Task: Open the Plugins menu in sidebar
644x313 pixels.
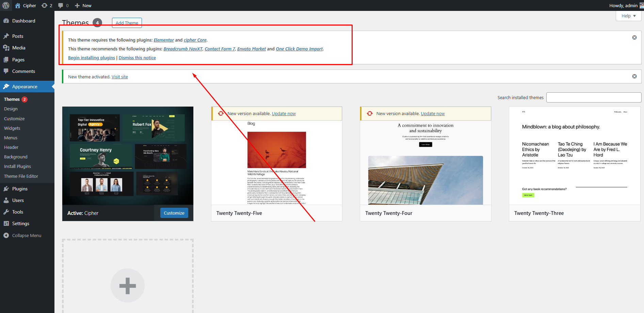Action: pyautogui.click(x=20, y=189)
